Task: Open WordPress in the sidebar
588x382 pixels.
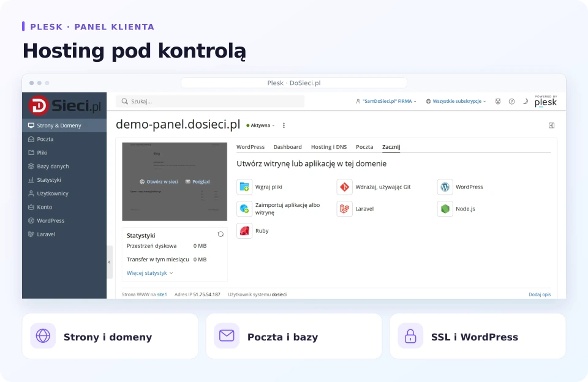Action: pos(64,220)
